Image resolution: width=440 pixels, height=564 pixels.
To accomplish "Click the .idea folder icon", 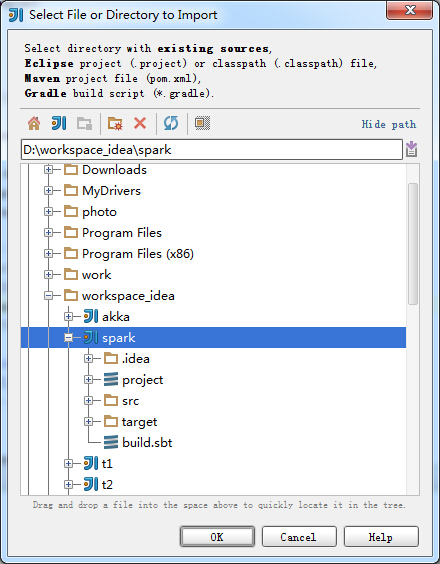I will [111, 358].
